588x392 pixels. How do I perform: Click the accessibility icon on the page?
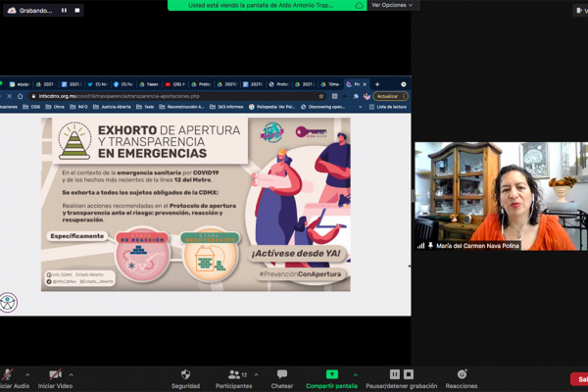8,303
